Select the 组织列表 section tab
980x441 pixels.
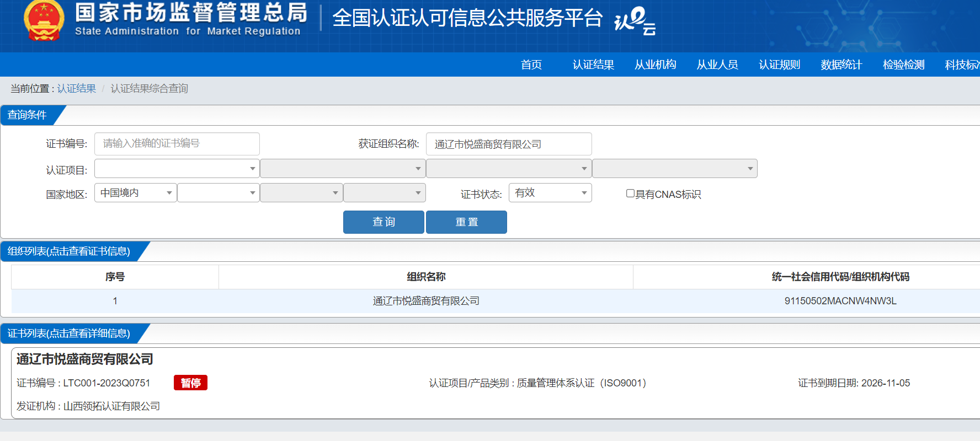point(69,251)
